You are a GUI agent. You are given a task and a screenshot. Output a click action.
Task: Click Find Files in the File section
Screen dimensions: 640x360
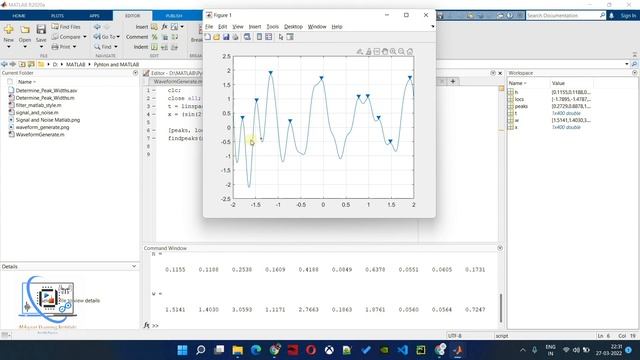[x=66, y=27]
